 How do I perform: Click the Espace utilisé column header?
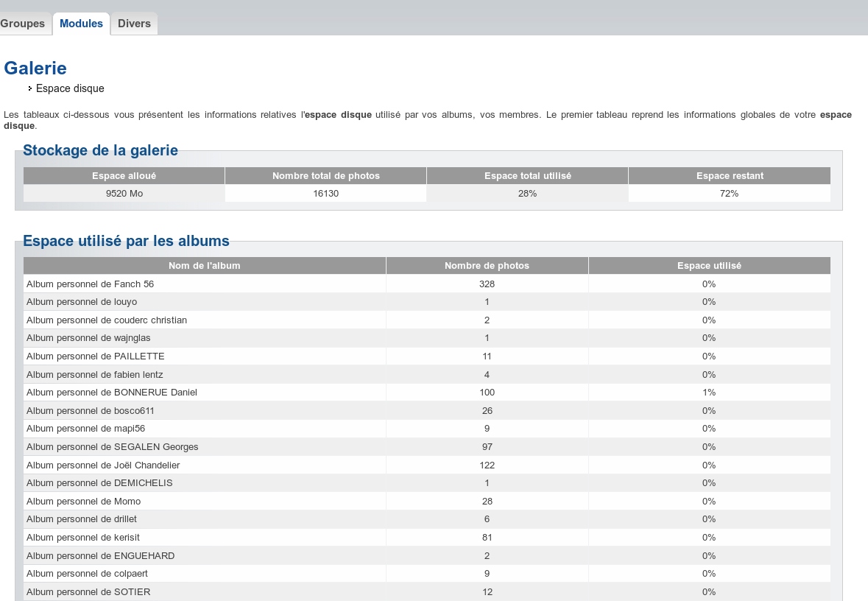[x=709, y=265]
